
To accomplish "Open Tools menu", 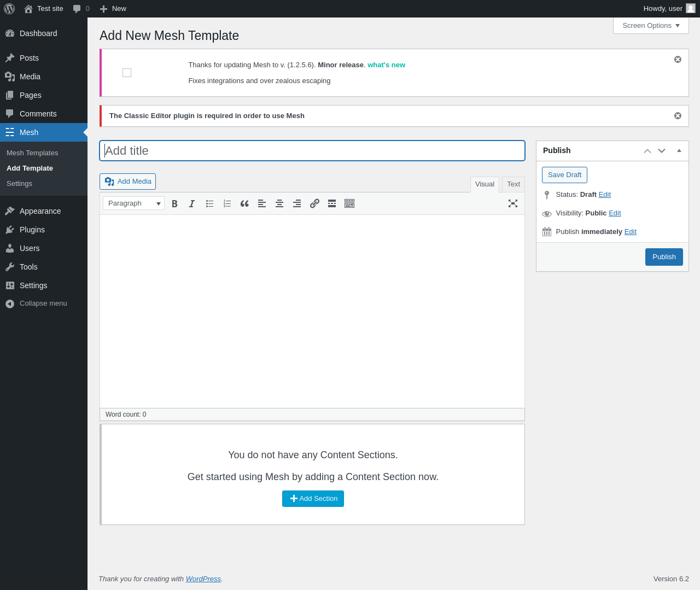I will click(x=44, y=267).
